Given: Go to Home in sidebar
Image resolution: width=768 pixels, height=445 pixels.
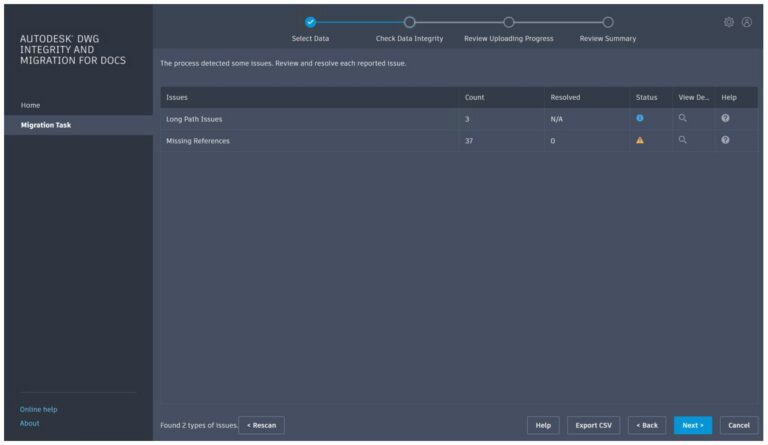Looking at the screenshot, I should tap(30, 105).
